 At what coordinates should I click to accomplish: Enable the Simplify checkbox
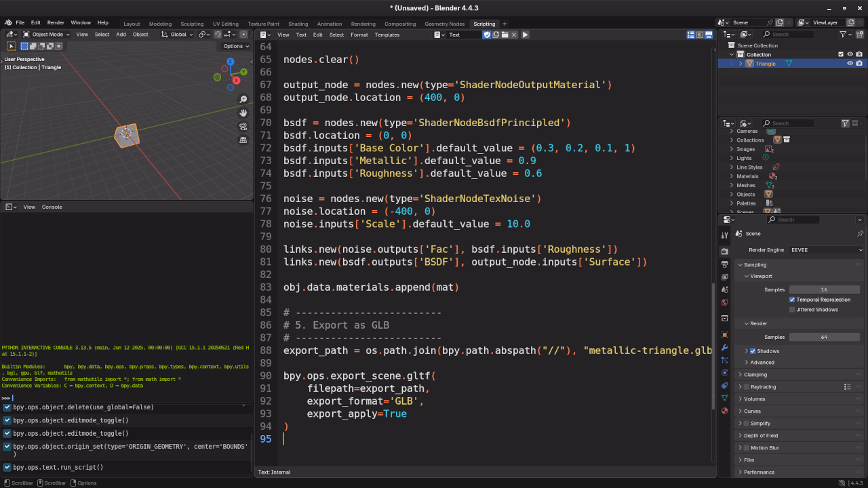click(x=747, y=424)
